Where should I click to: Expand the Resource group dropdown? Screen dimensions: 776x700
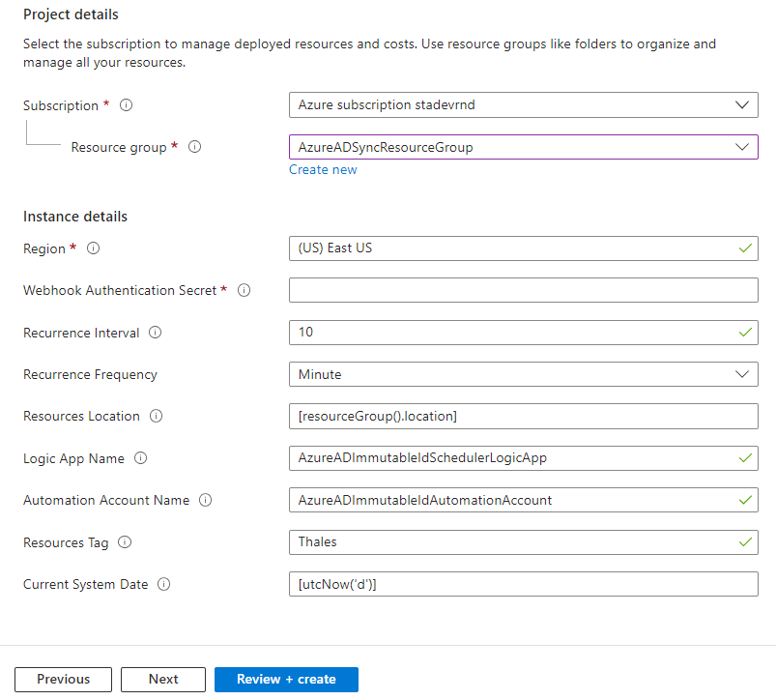(524, 147)
